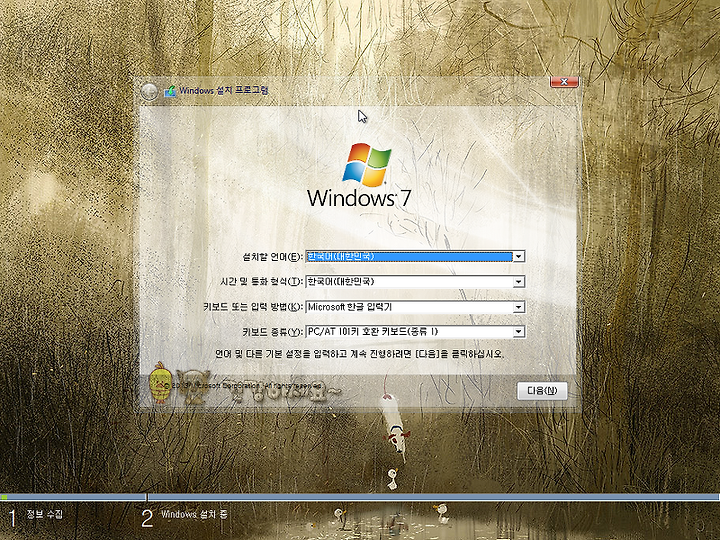Click the 다음(N) button

(542, 391)
